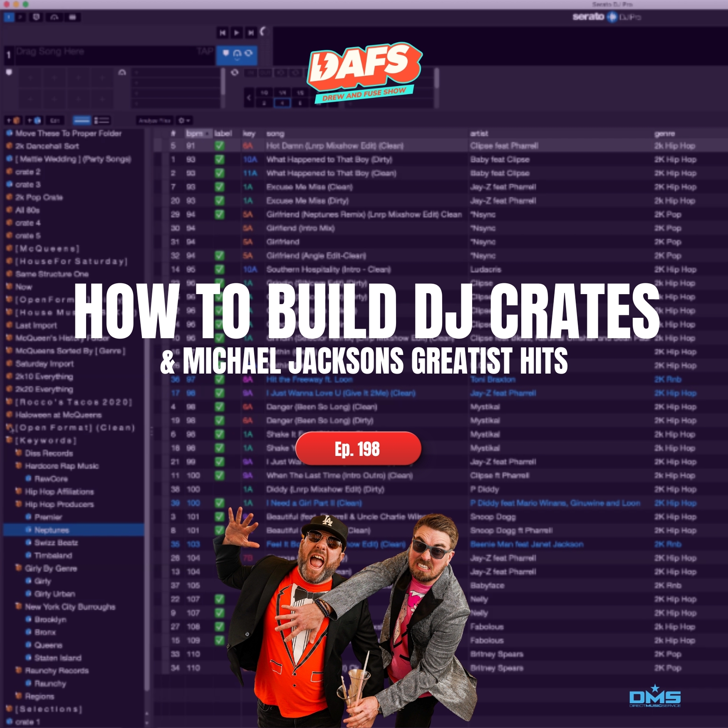Viewport: 728px width, 728px height.
Task: Switch to the detailed list library view
Action: tap(102, 121)
